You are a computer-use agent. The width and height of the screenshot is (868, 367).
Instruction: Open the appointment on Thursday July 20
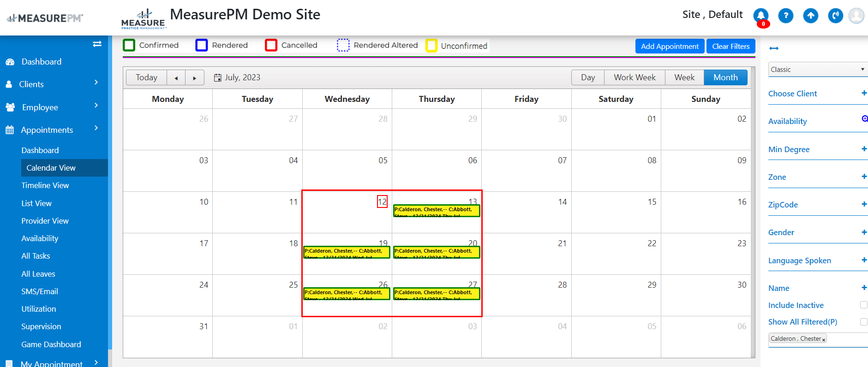(x=437, y=252)
